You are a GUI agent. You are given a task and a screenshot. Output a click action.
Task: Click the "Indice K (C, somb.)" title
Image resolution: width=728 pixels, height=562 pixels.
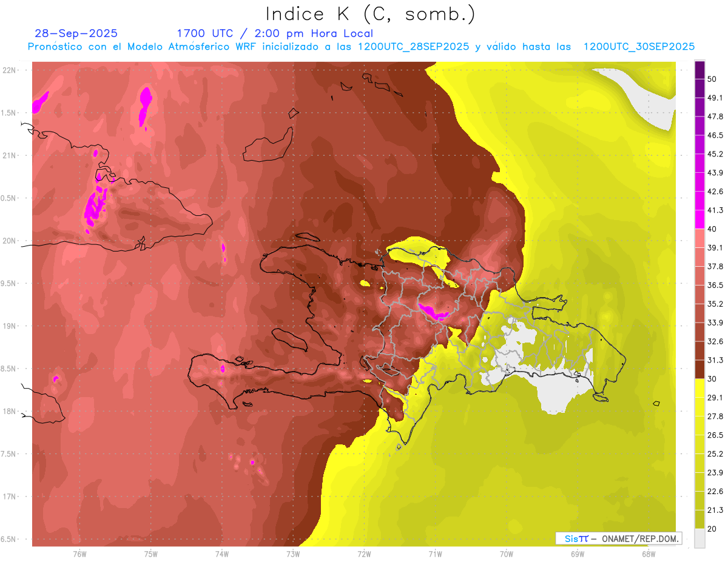(x=371, y=13)
